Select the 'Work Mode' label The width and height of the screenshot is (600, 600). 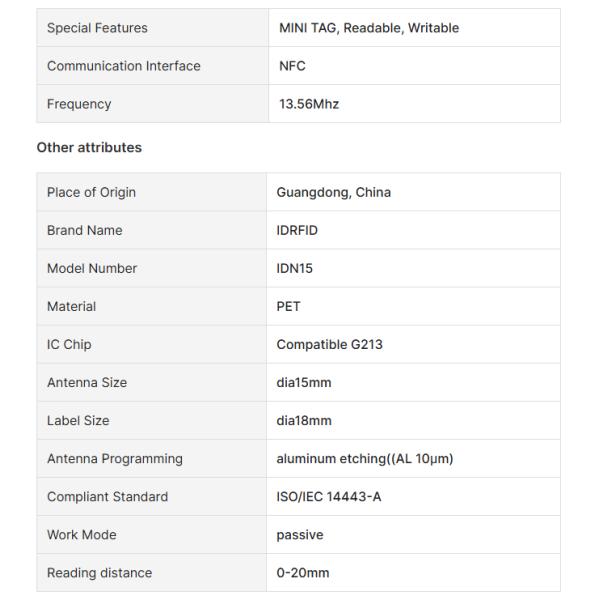[82, 535]
